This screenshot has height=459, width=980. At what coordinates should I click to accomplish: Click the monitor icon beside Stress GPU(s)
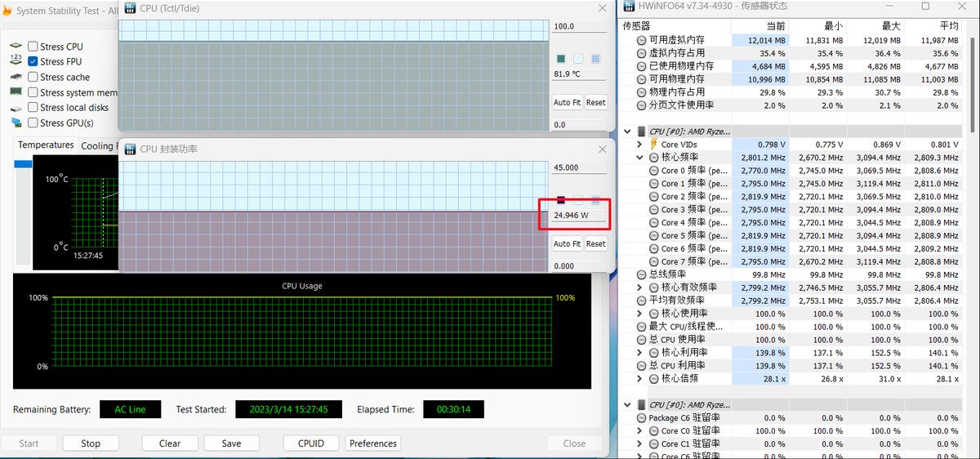pos(16,123)
